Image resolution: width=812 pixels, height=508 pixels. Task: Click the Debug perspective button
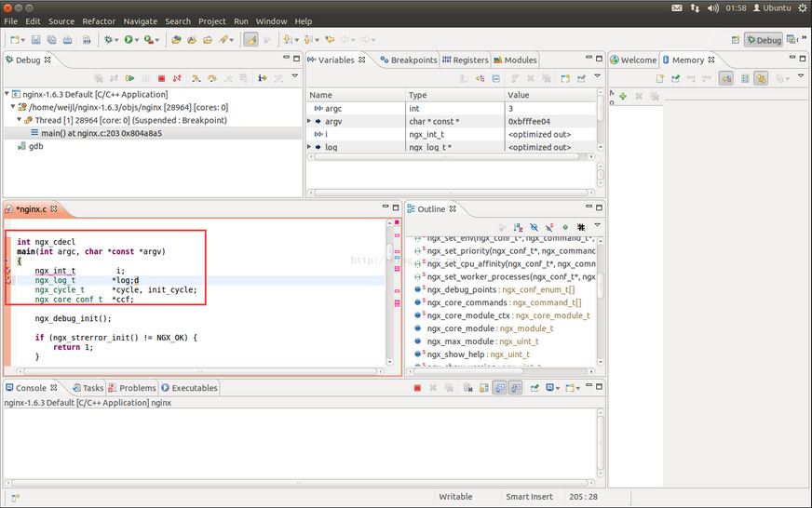point(764,40)
